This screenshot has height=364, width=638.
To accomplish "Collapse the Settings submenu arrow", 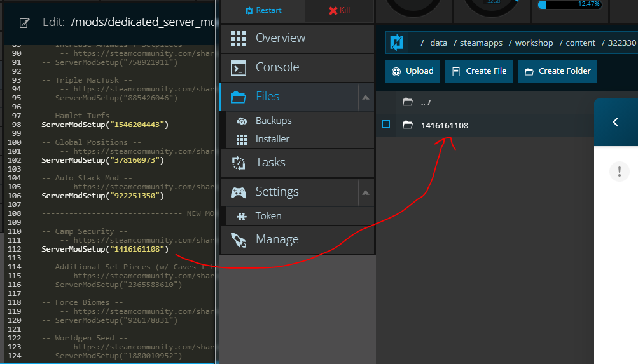I will [x=366, y=192].
